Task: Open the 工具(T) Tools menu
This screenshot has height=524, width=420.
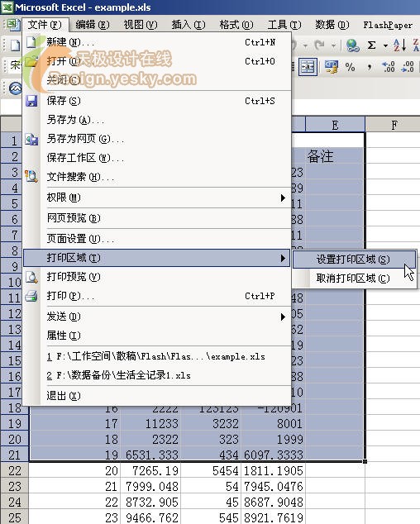Action: click(284, 25)
